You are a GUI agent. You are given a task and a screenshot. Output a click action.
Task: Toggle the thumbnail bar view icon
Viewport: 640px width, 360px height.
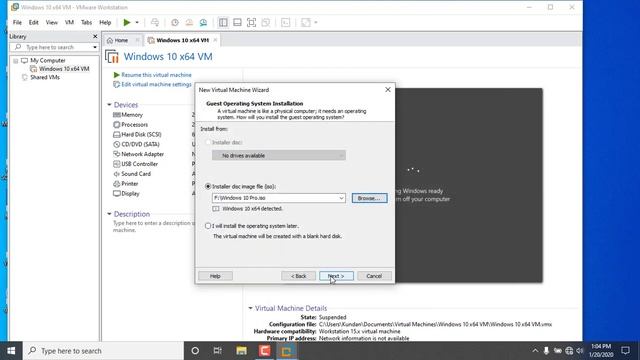(237, 22)
